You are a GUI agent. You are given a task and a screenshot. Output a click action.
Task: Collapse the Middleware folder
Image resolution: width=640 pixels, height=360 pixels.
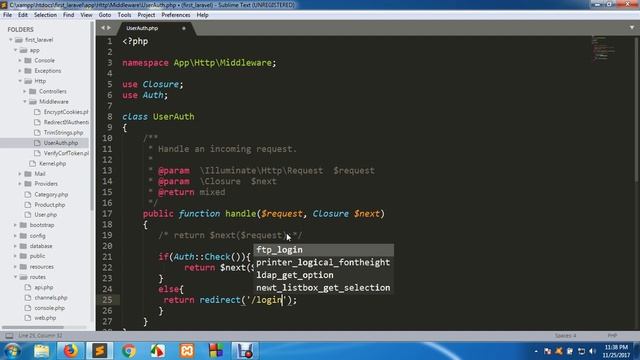pos(25,102)
